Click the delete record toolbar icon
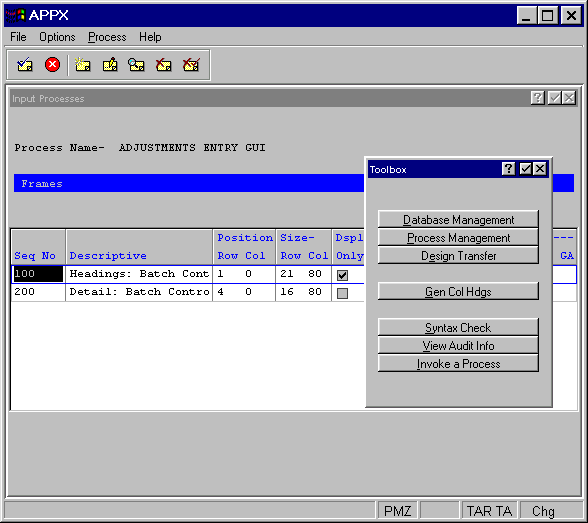The width and height of the screenshot is (588, 523). click(x=164, y=65)
